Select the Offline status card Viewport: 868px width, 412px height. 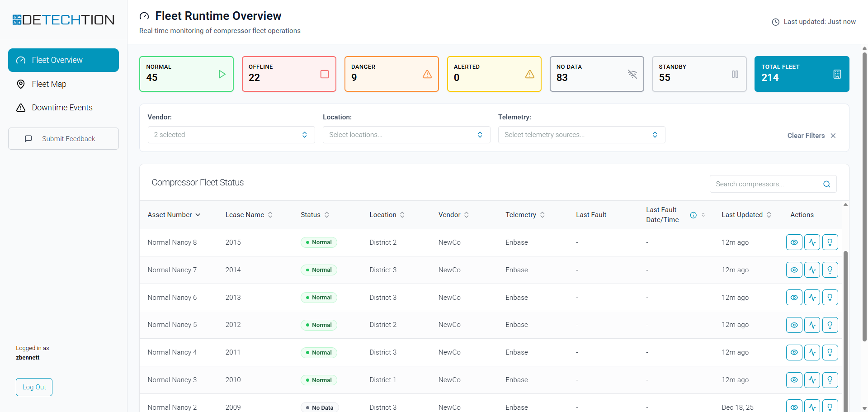(x=288, y=74)
